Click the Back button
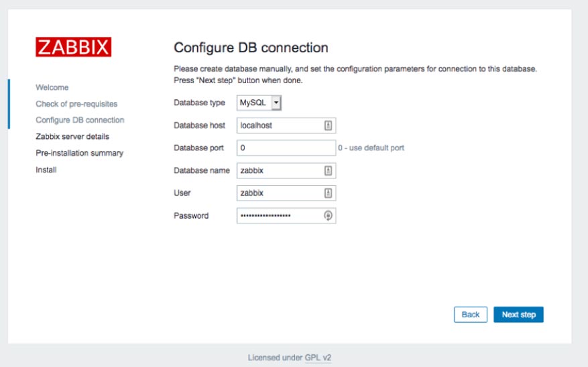This screenshot has width=588, height=367. 470,315
